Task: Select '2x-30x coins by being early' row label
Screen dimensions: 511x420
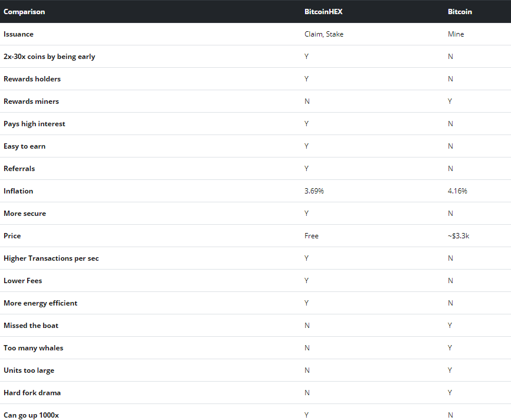Action: [x=49, y=57]
